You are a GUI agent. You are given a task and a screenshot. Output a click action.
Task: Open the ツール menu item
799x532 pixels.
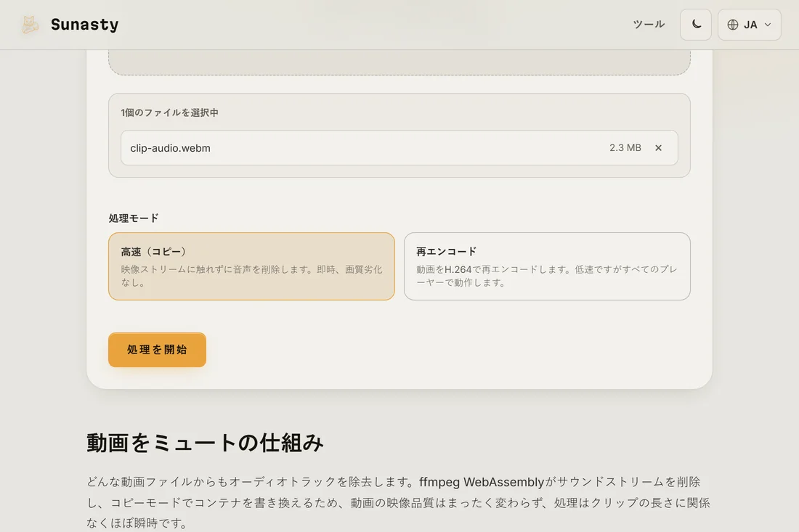click(x=649, y=25)
